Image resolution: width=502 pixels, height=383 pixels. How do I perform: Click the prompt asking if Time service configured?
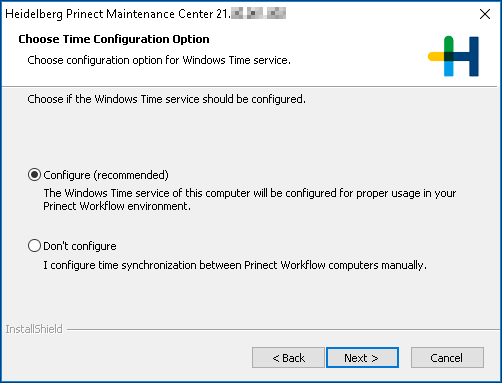click(166, 99)
